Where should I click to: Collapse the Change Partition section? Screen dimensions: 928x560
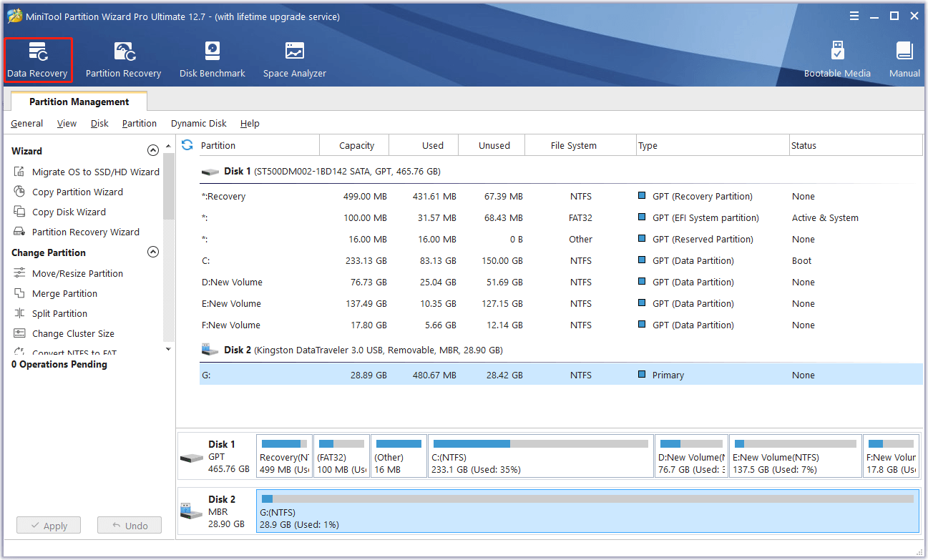click(x=152, y=252)
